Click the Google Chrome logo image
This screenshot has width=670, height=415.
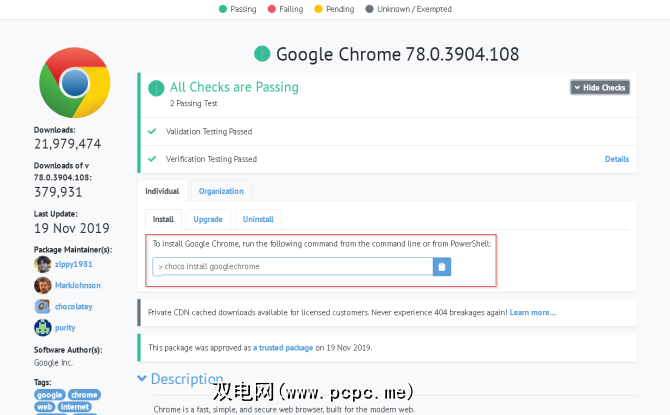75,82
